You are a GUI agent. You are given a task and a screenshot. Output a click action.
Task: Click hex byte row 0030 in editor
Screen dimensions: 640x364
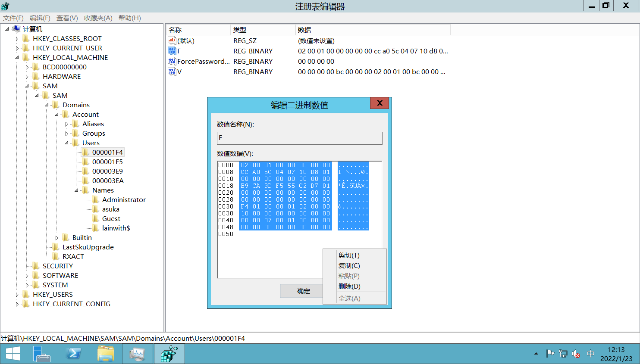pos(285,206)
